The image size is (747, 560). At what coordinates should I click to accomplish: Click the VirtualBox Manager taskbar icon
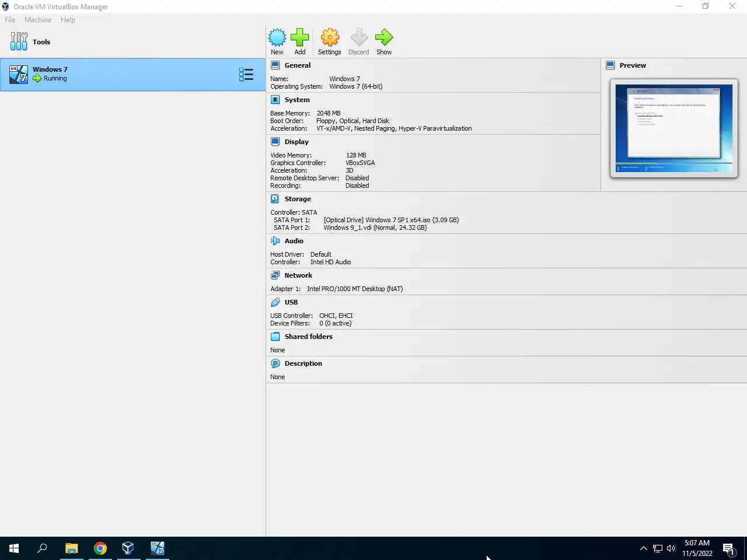128,548
